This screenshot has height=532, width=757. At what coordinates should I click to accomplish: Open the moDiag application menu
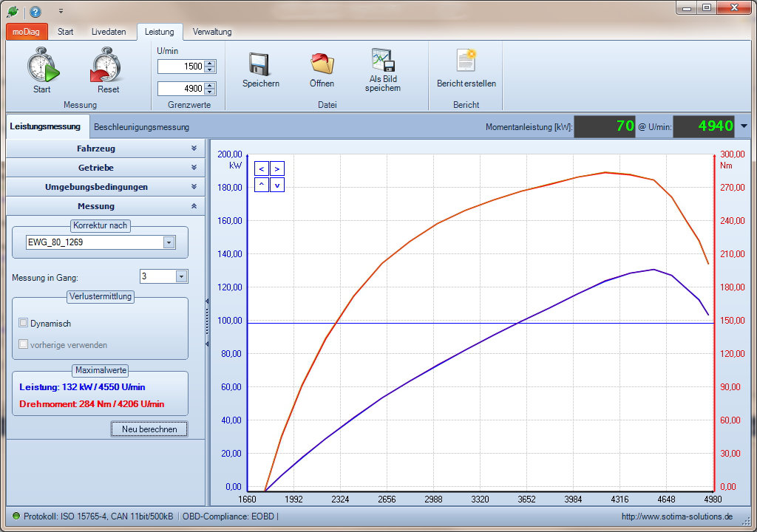(27, 32)
